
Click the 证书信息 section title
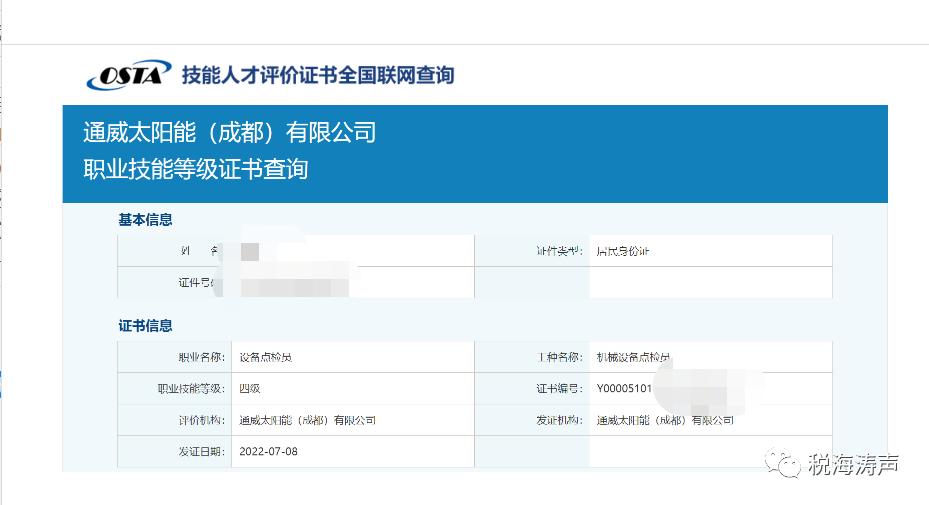click(x=145, y=325)
